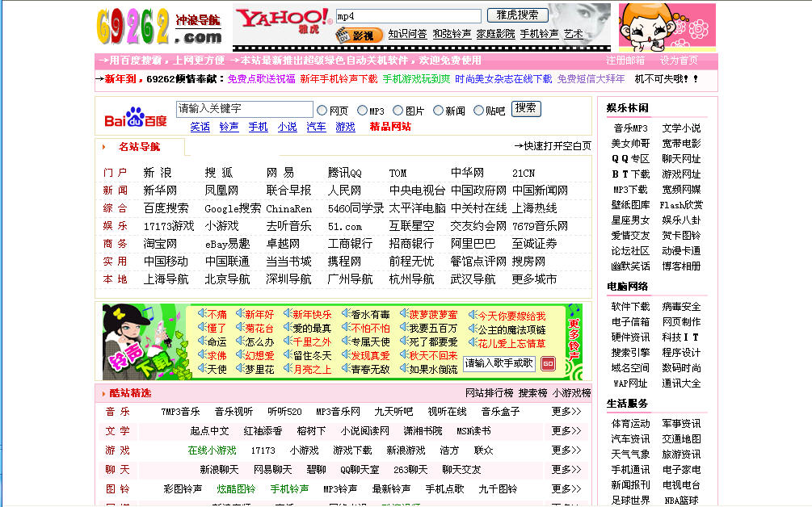The image size is (812, 507).
Task: Focus the ringtone singer search input
Action: point(499,363)
